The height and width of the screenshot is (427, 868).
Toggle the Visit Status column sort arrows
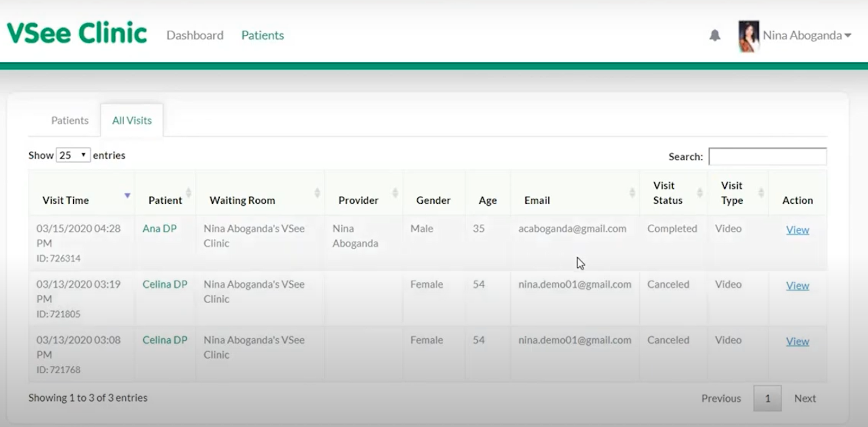point(700,192)
